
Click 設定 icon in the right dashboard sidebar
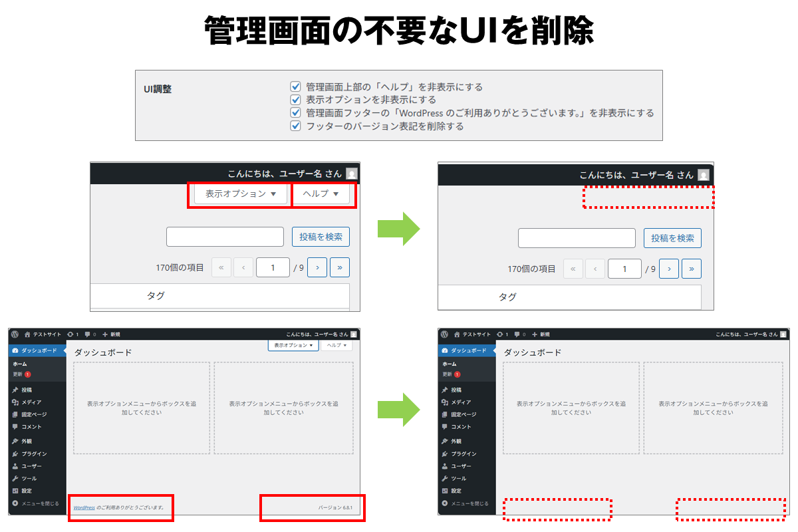click(445, 491)
